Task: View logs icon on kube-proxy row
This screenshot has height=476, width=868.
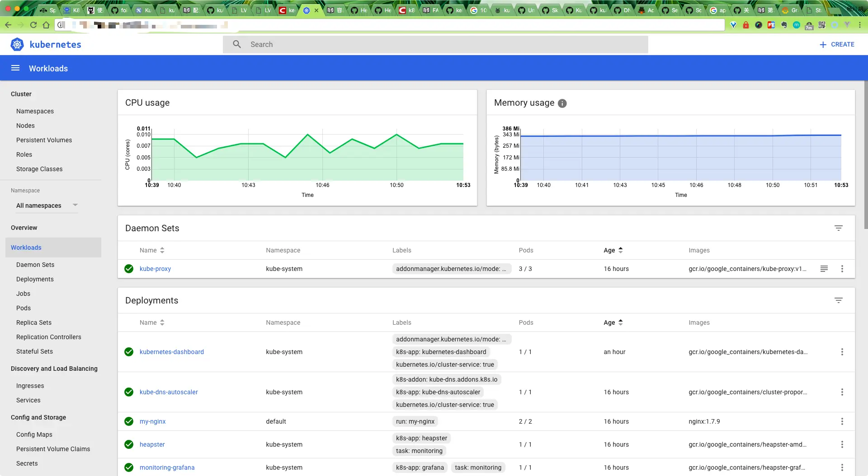Action: tap(824, 269)
